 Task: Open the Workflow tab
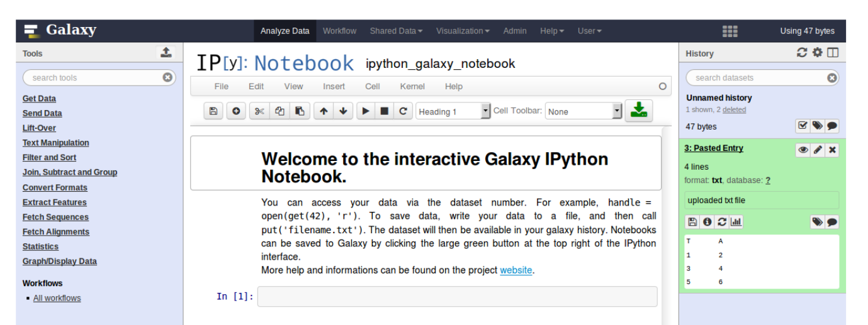[x=339, y=31]
